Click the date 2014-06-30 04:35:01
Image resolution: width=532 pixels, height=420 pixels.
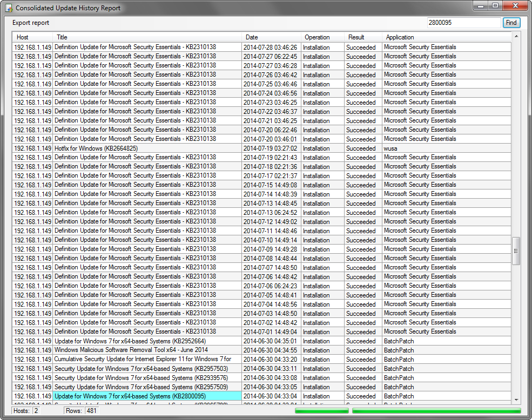click(271, 341)
